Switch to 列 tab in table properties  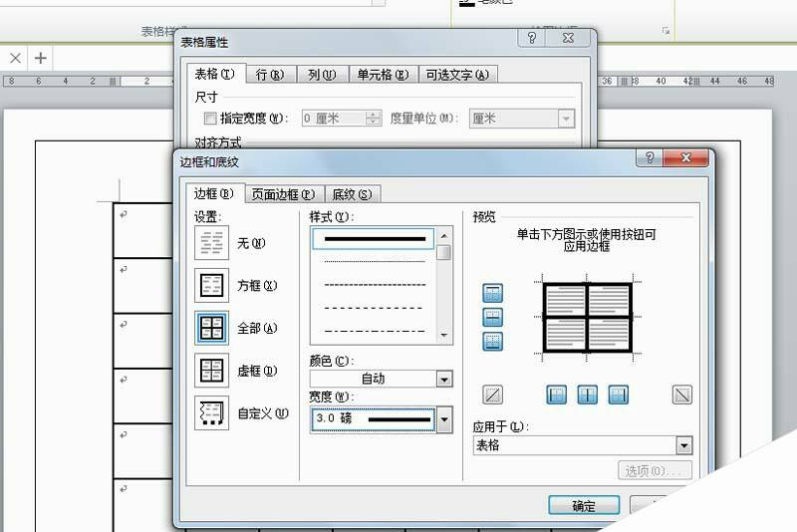(x=322, y=75)
